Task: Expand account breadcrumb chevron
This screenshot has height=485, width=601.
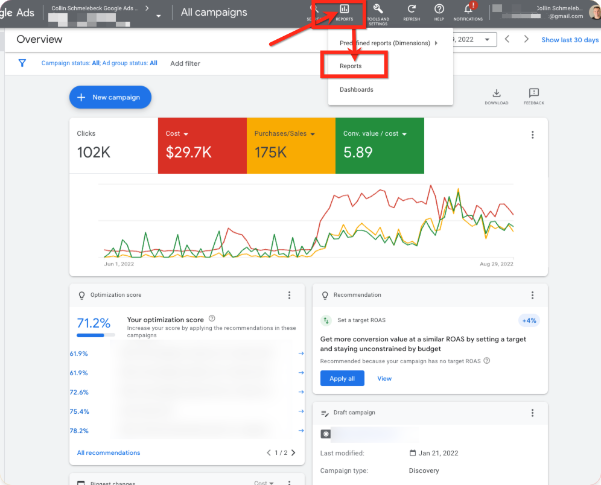Action: [x=147, y=8]
